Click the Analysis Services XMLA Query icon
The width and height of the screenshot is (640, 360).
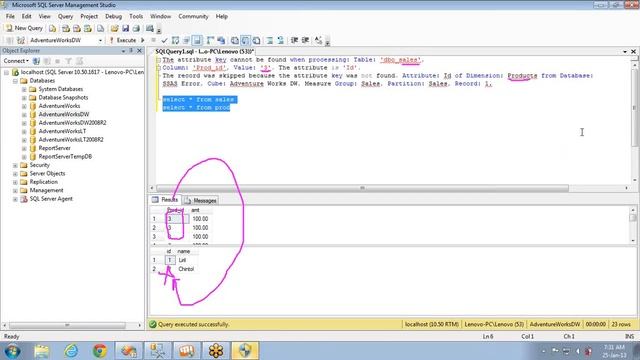pos(87,28)
